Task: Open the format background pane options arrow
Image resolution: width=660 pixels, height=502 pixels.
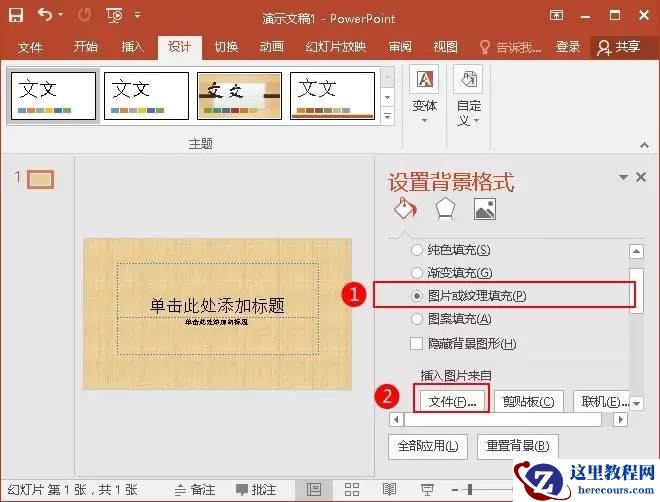Action: 623,177
